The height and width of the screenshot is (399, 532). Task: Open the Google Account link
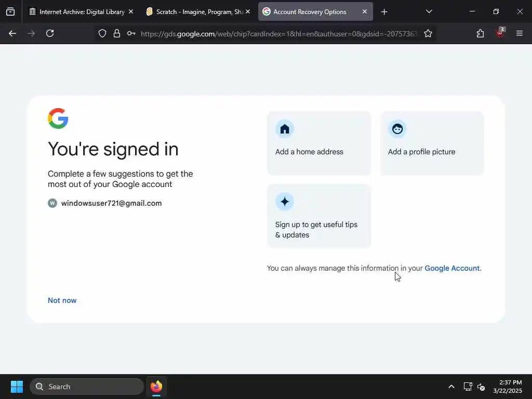pos(452,268)
